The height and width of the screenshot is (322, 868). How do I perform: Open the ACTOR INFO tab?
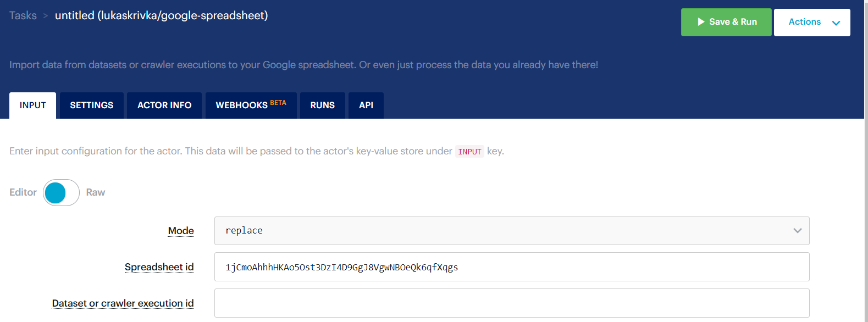[x=164, y=106]
